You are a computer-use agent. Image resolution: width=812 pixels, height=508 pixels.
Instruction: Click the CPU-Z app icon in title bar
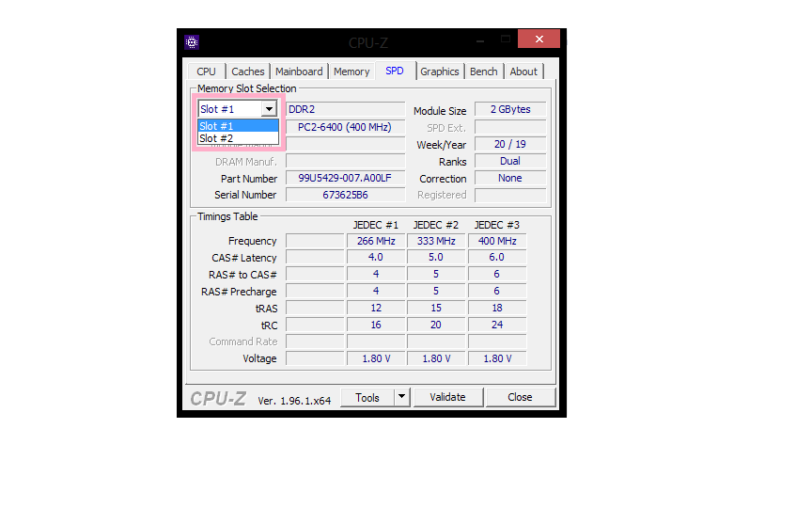(x=192, y=42)
